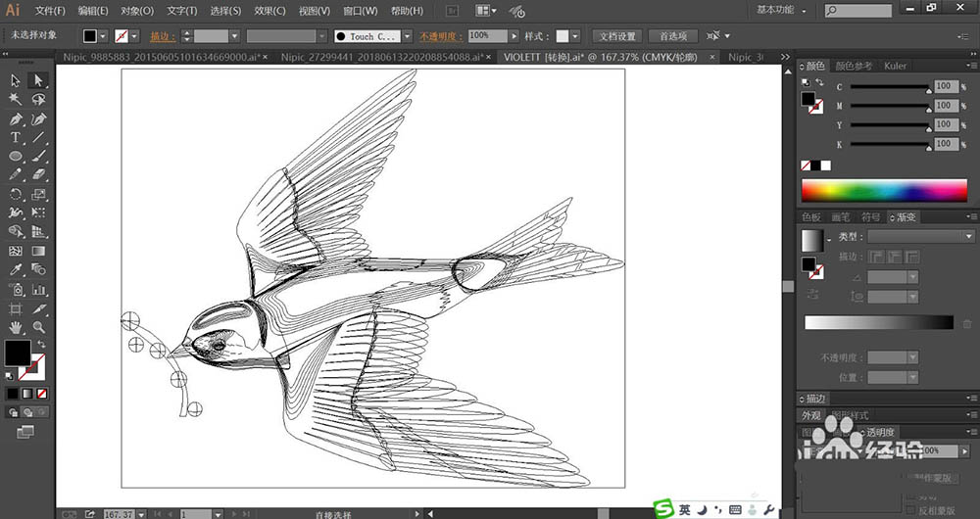The width and height of the screenshot is (980, 519).
Task: Switch to the 色板 swatches tab
Action: tap(811, 217)
